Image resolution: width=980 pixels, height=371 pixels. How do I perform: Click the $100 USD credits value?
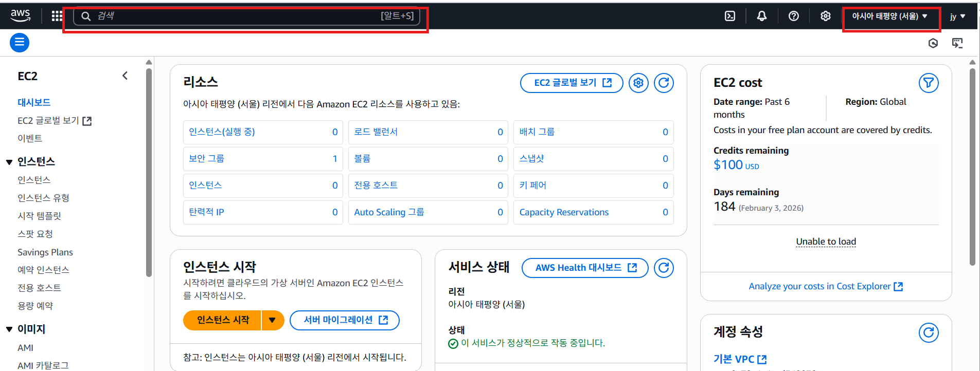(736, 165)
